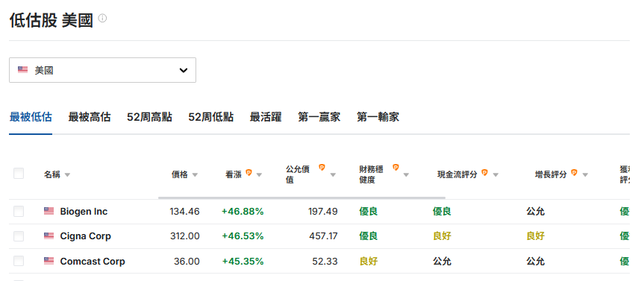The width and height of the screenshot is (644, 281).
Task: Click Comcast price value 36.00
Action: click(x=187, y=262)
